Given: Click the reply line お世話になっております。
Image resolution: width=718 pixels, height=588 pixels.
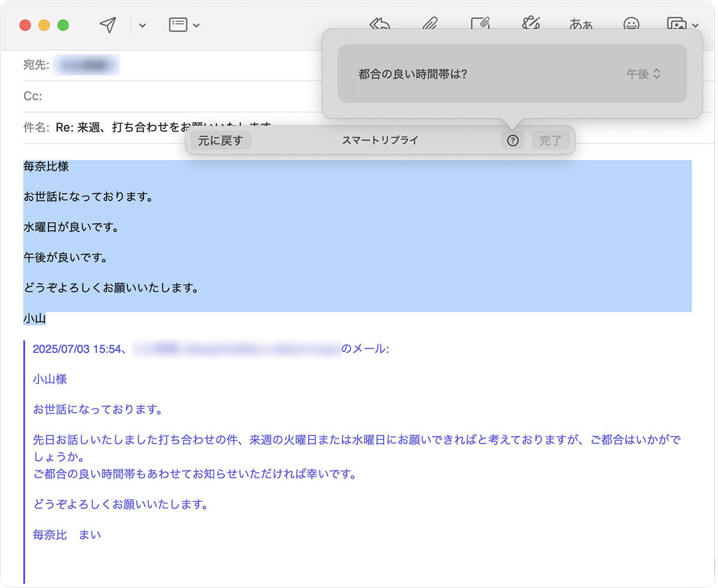Looking at the screenshot, I should pyautogui.click(x=88, y=197).
